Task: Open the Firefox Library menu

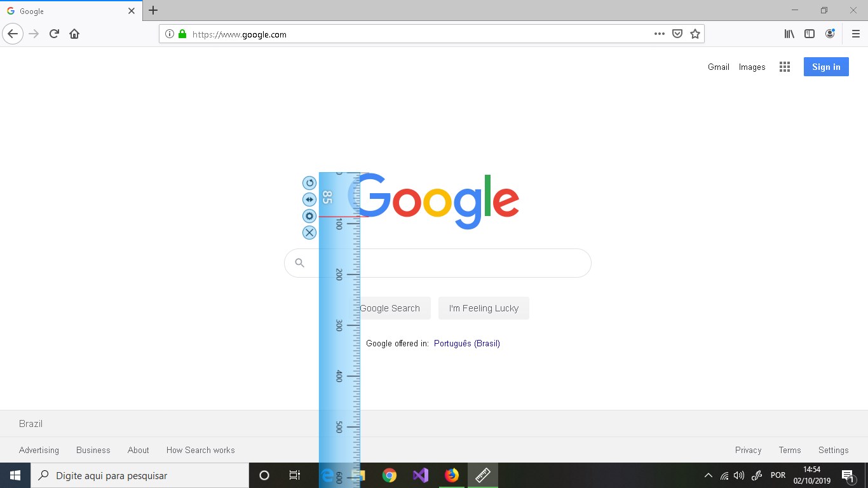Action: click(789, 34)
